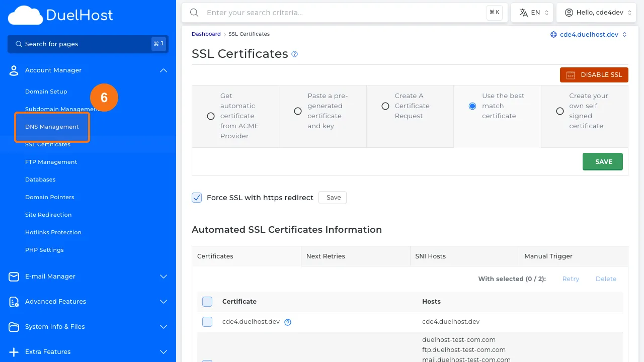Select the Create A Certificate Request radio
The height and width of the screenshot is (362, 644).
pos(385,106)
